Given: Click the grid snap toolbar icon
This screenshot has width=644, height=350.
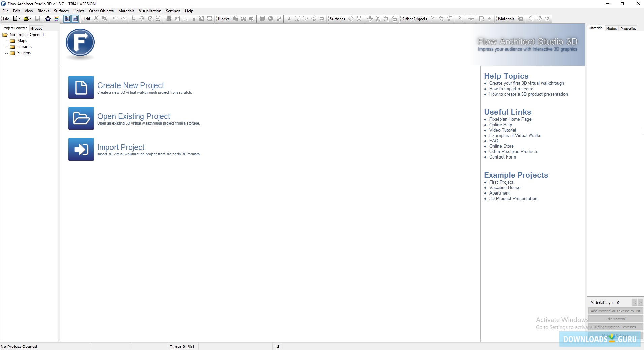Looking at the screenshot, I should click(x=169, y=19).
